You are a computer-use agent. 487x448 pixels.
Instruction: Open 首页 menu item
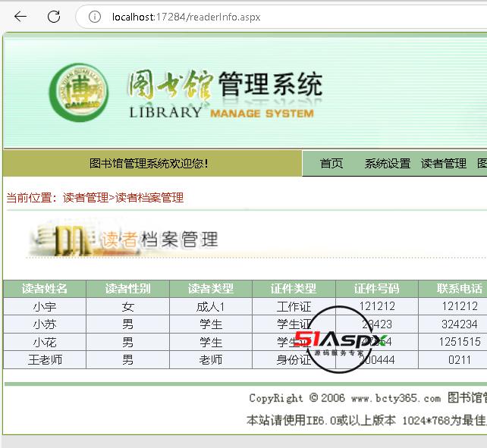(331, 163)
